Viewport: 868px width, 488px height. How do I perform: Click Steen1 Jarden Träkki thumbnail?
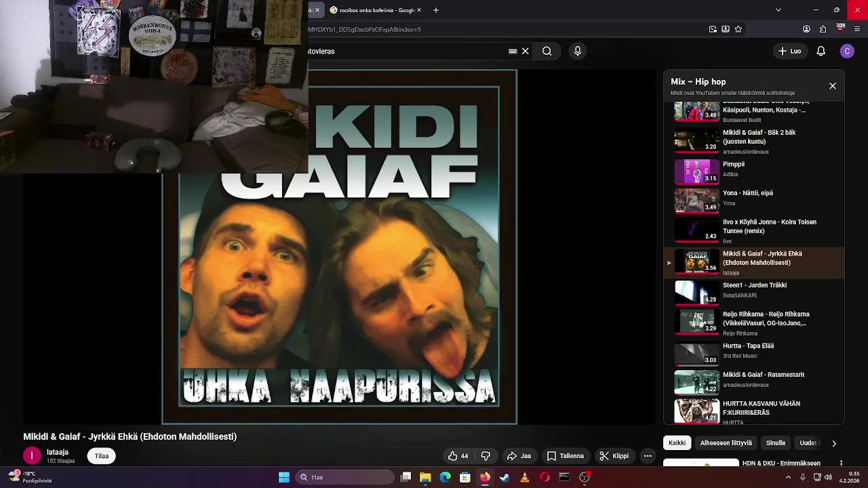point(696,293)
